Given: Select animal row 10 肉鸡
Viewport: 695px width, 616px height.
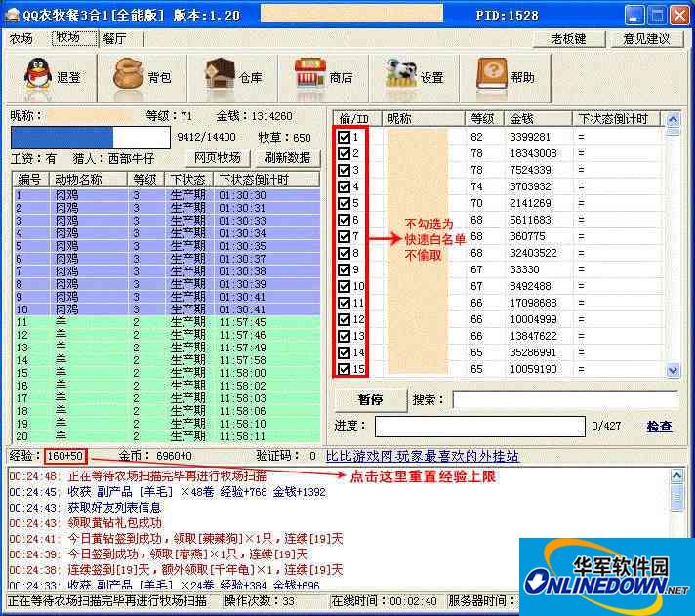Looking at the screenshot, I should (167, 309).
